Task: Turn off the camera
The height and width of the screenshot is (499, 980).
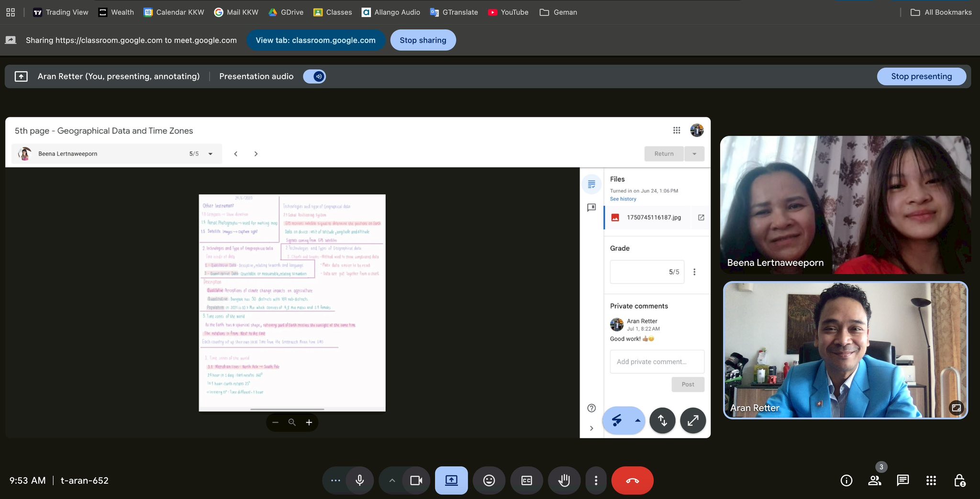Action: pyautogui.click(x=416, y=480)
